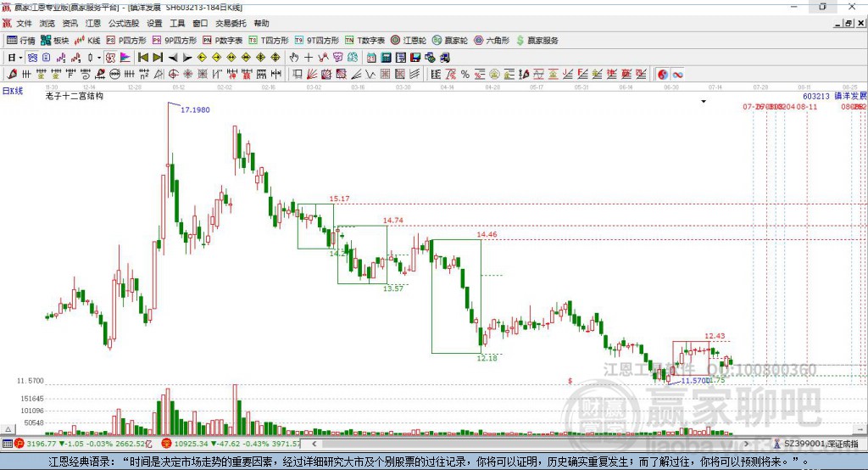Open the 窗口 menu

(x=200, y=23)
